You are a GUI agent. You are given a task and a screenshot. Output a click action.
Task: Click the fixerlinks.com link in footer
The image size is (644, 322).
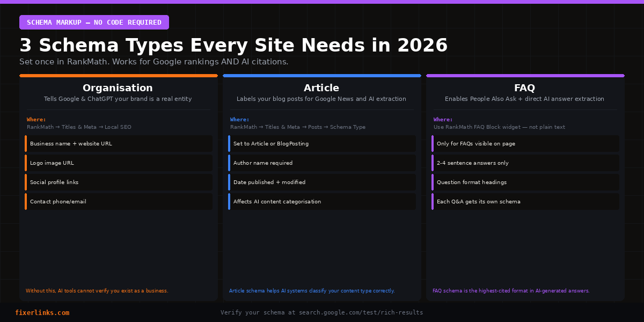[x=42, y=313]
